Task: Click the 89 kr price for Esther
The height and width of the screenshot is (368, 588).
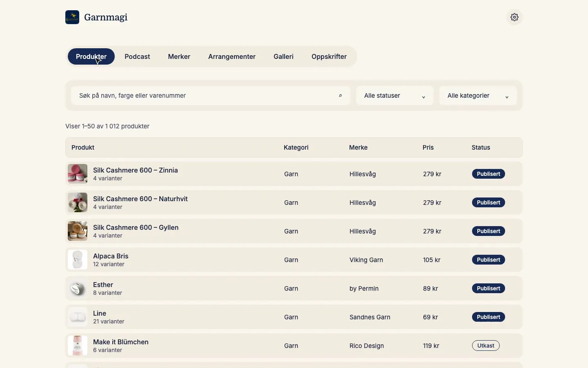Action: (x=430, y=288)
